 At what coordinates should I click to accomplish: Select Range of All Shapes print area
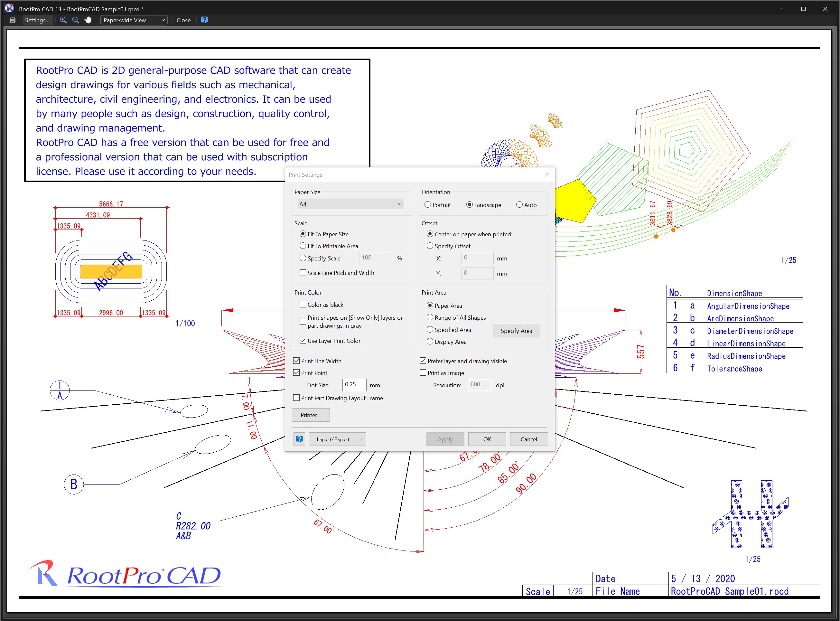(456, 318)
